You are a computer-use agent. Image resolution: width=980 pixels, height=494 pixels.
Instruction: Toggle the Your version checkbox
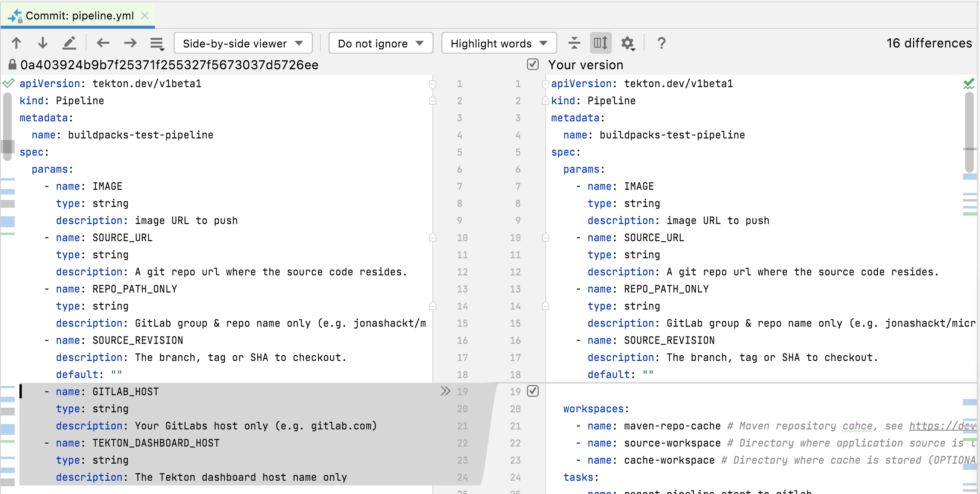click(533, 65)
